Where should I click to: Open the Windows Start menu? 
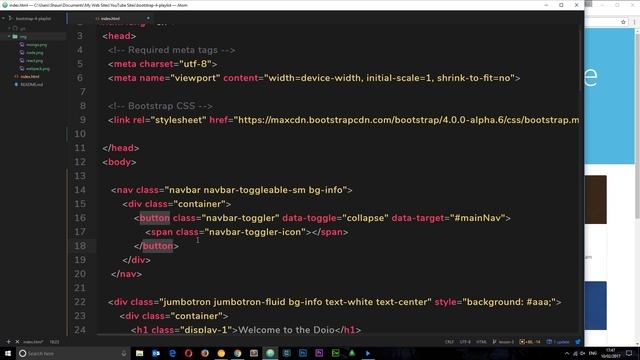pyautogui.click(x=8, y=353)
